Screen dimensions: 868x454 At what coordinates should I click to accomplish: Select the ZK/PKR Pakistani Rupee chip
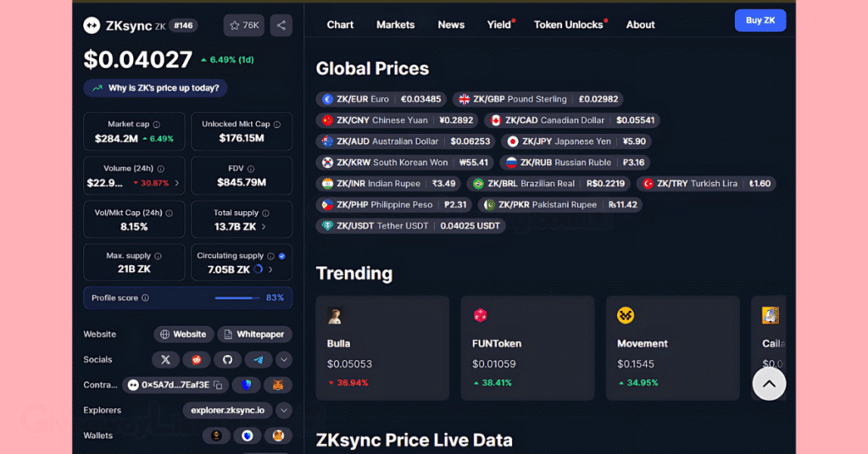pyautogui.click(x=560, y=205)
